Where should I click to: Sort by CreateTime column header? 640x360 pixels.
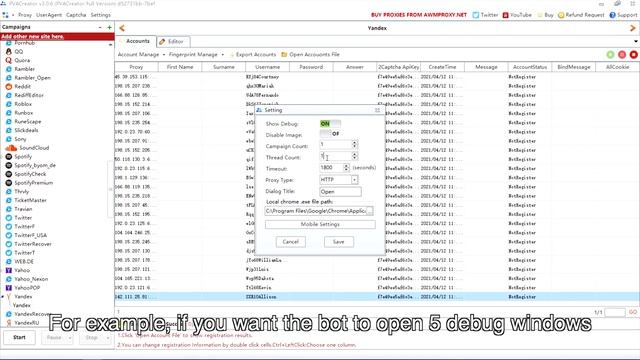pyautogui.click(x=442, y=67)
